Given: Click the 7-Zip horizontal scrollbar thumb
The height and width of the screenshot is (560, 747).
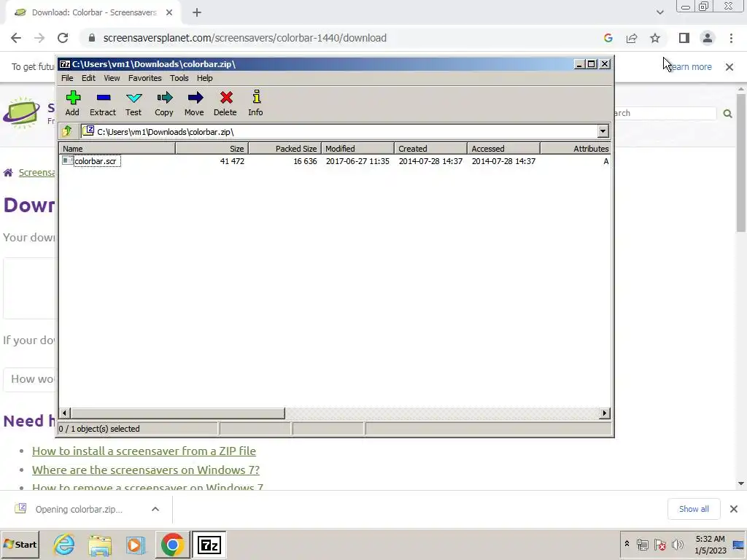Looking at the screenshot, I should [178, 413].
